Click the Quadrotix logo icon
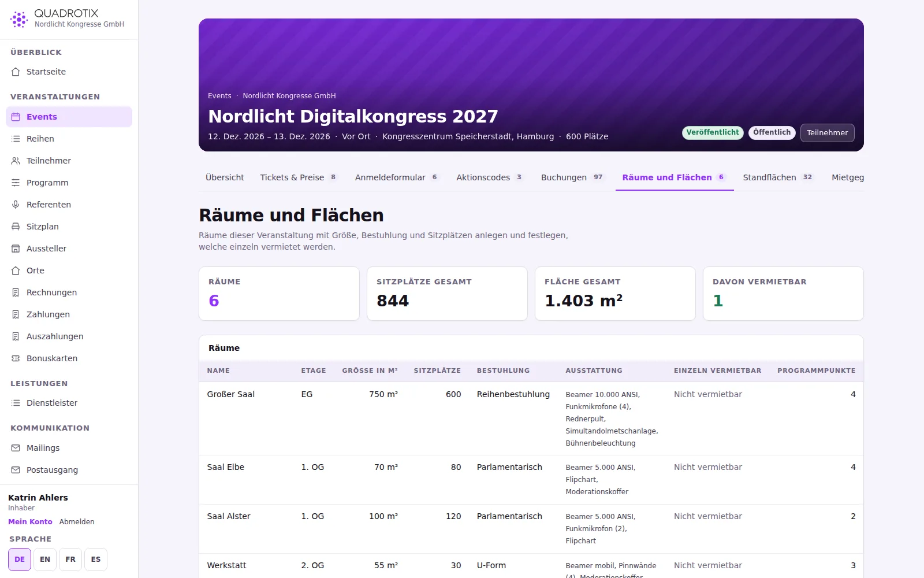 click(x=19, y=19)
